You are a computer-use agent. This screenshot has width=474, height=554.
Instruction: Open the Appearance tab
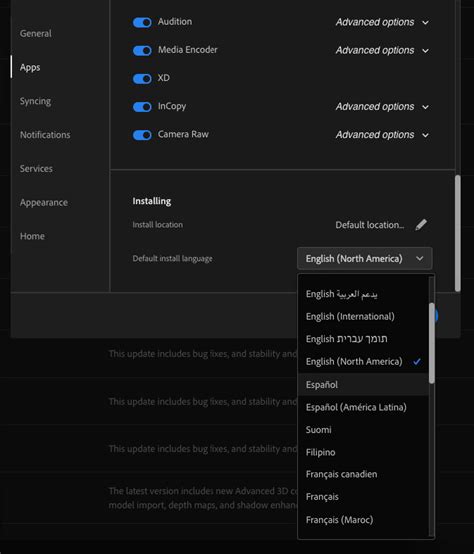click(44, 202)
